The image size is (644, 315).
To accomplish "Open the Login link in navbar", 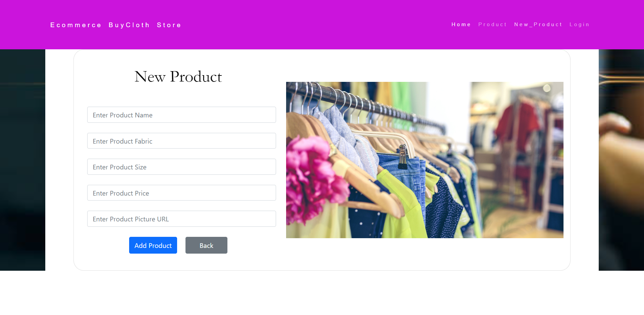I will 579,24.
